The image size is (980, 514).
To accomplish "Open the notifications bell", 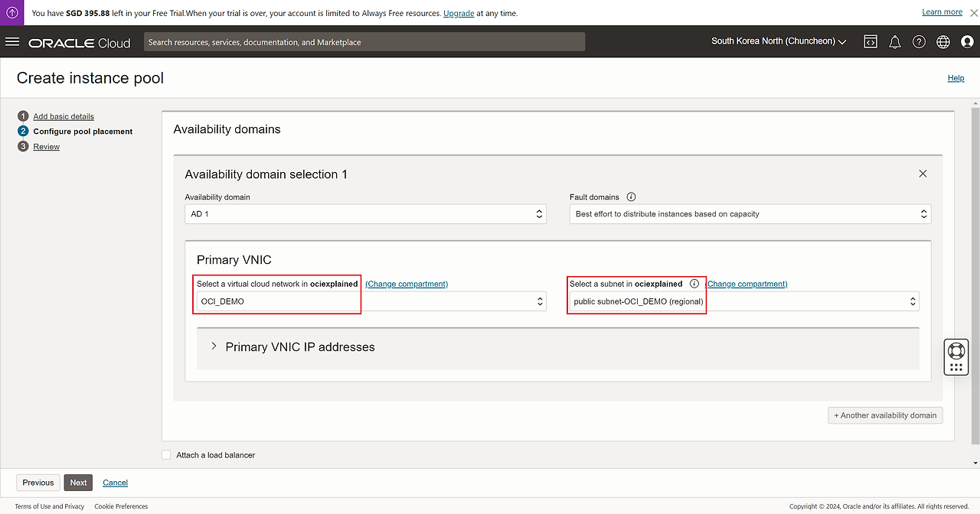I will [894, 42].
